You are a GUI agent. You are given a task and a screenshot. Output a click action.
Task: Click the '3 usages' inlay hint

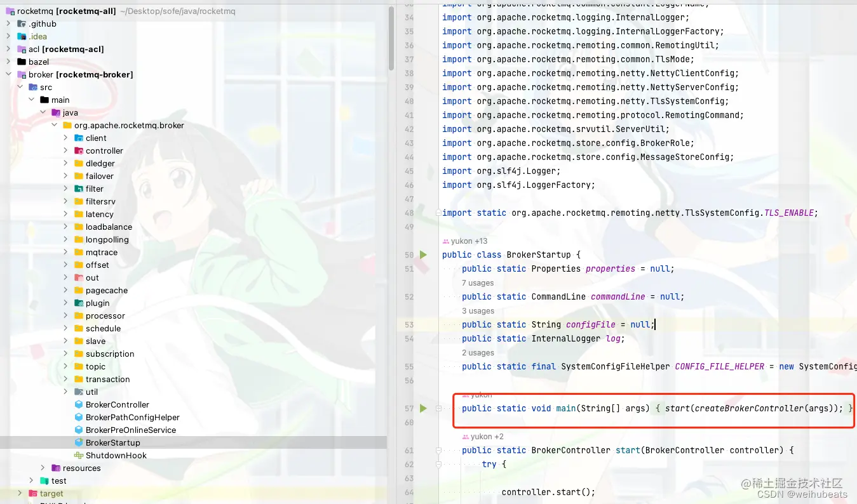click(x=478, y=310)
